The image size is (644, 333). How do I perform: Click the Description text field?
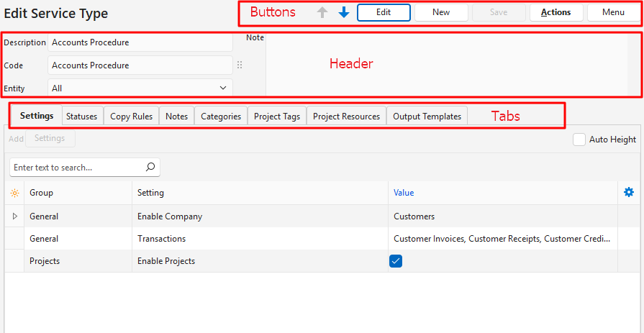(x=140, y=42)
